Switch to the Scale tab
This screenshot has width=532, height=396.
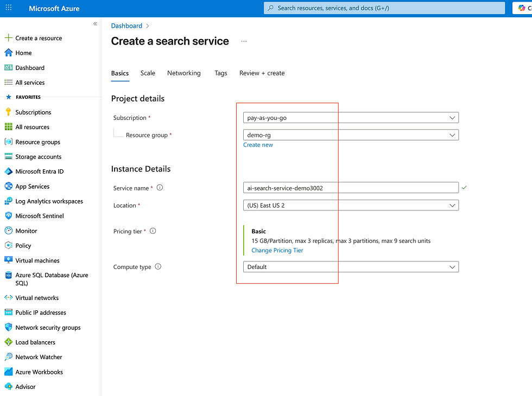pyautogui.click(x=148, y=73)
